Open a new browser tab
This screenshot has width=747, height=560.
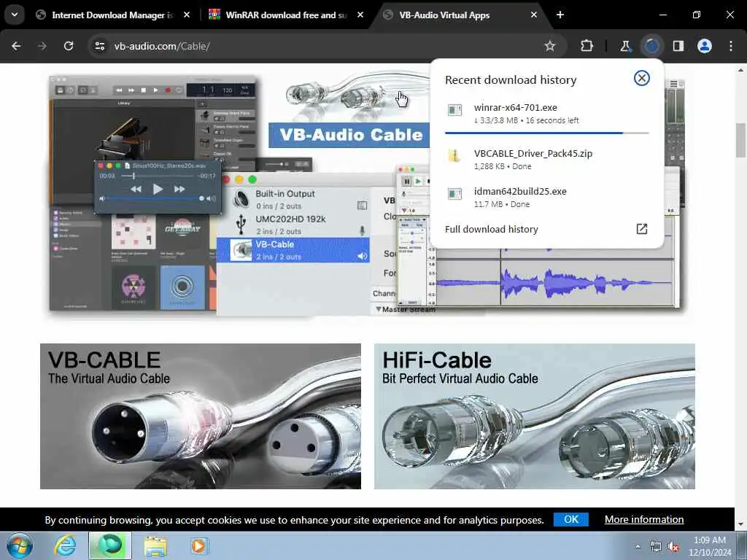[x=560, y=15]
